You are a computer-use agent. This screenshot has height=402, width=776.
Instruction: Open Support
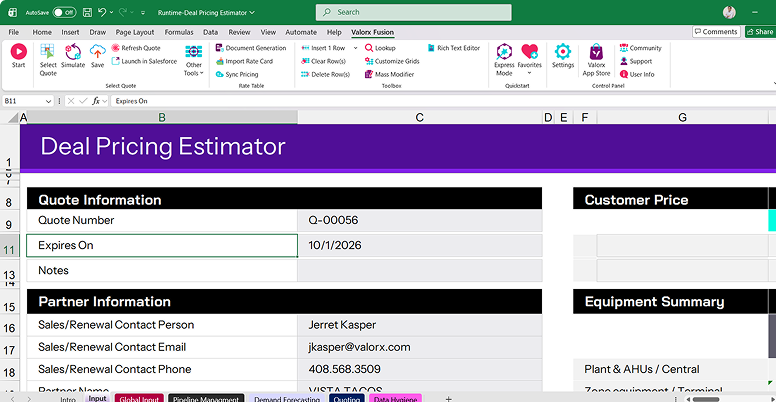636,61
